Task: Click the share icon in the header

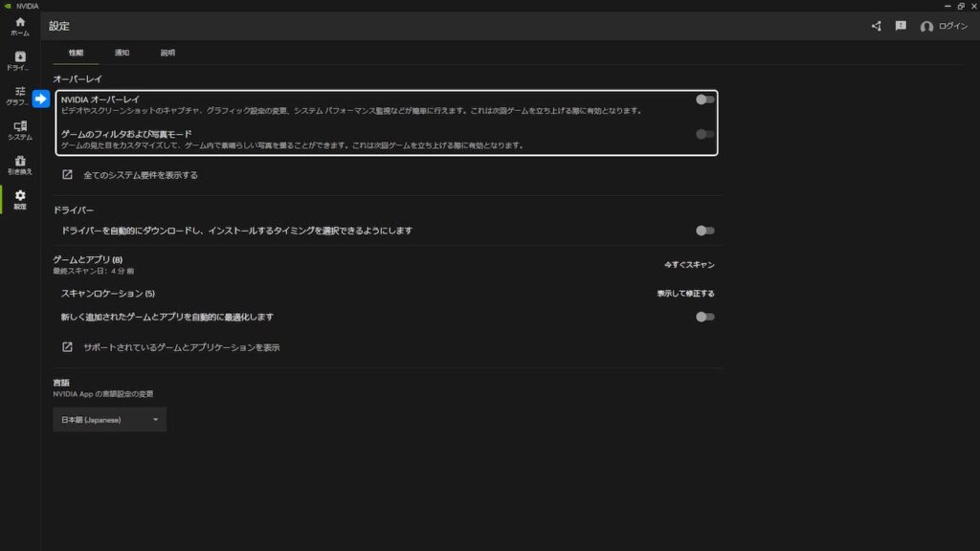Action: (x=875, y=27)
